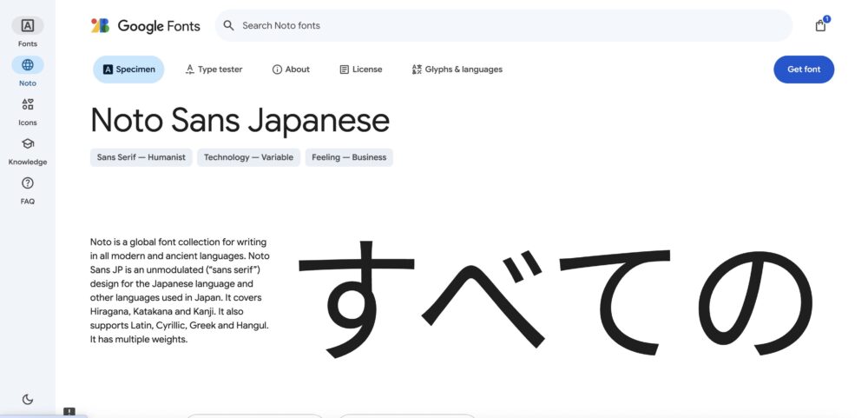The image size is (868, 418).
Task: Click the Get font button
Action: coord(804,70)
